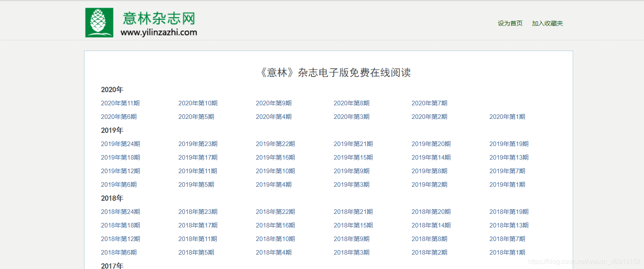Open issue 2018年第22期
The image size is (644, 269).
275,212
